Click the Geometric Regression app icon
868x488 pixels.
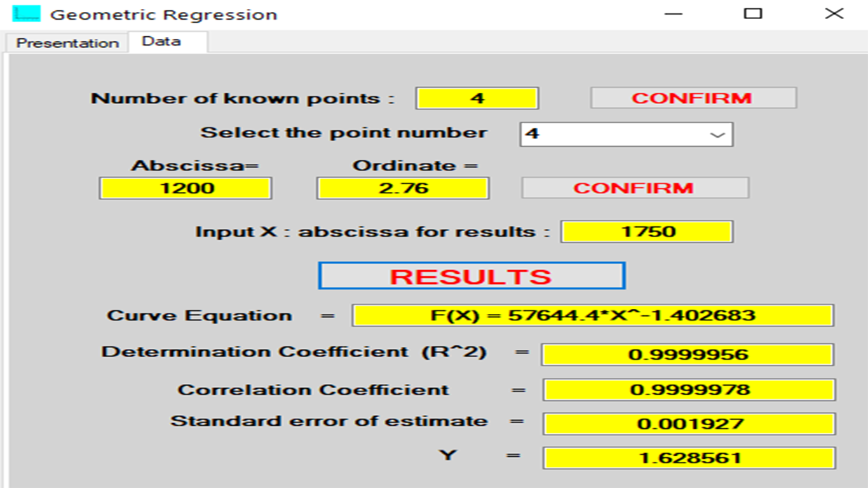point(26,14)
